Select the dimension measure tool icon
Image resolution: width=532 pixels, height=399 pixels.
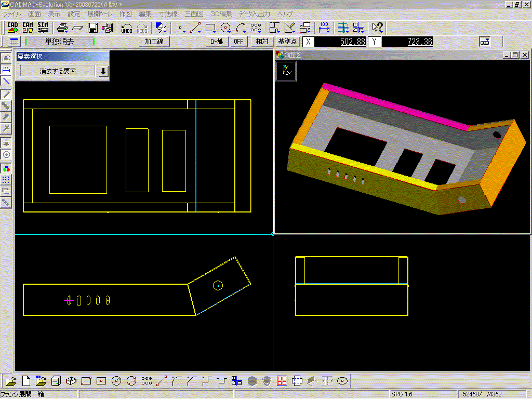click(x=324, y=28)
